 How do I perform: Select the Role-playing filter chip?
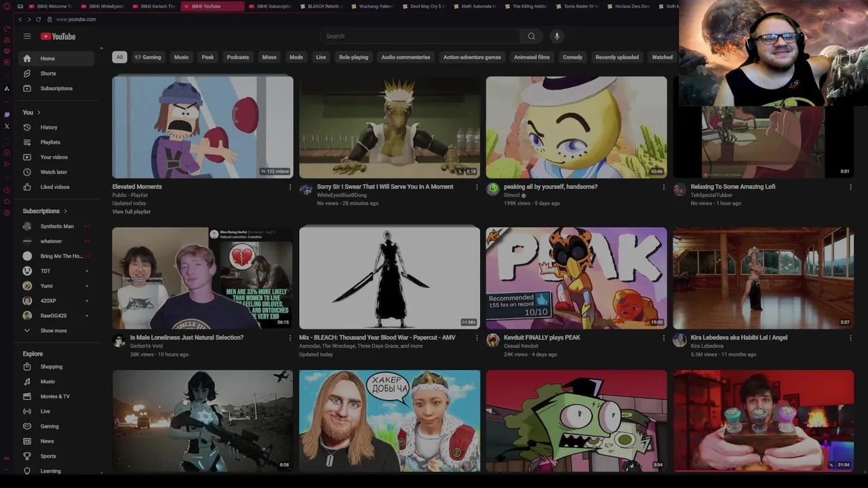pos(353,57)
